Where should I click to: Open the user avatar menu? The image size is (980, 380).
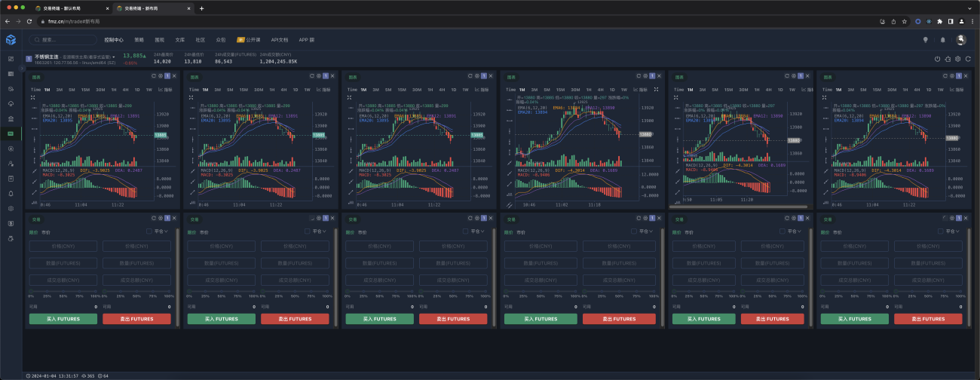point(961,39)
